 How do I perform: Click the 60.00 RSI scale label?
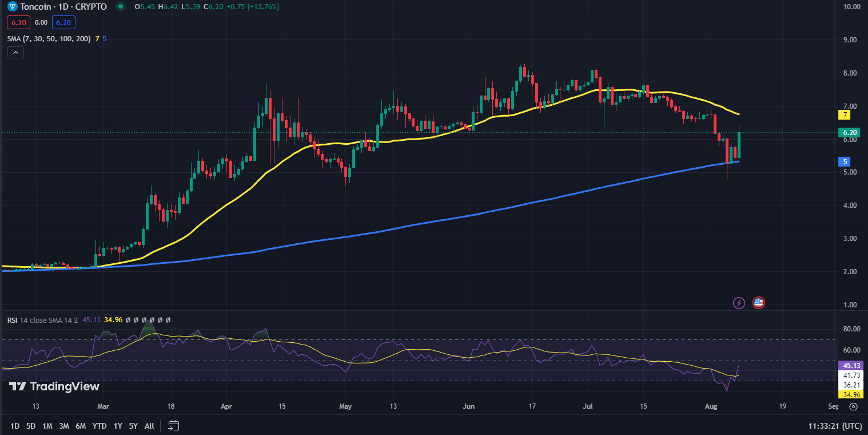point(851,350)
